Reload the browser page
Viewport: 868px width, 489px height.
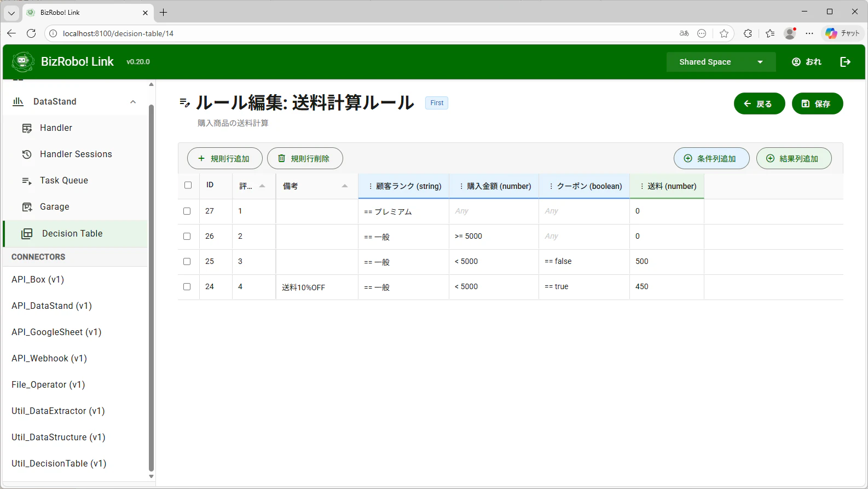click(31, 33)
